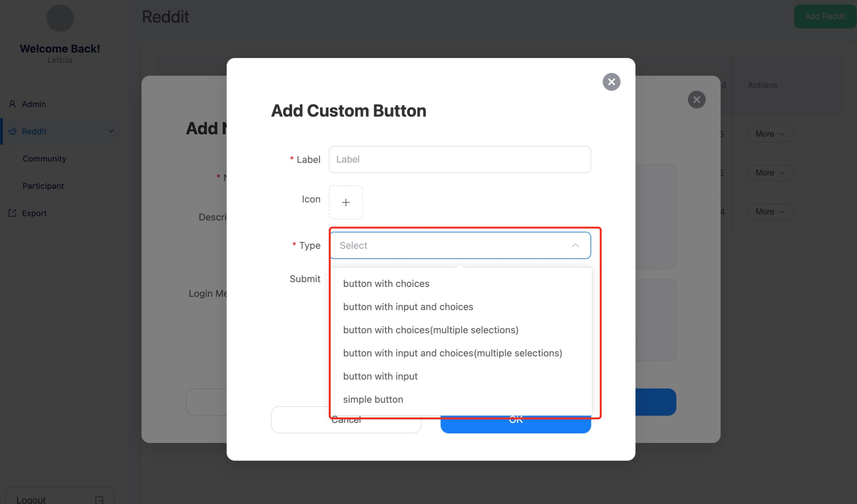Collapse the Reddit sidebar menu chevron

point(111,131)
